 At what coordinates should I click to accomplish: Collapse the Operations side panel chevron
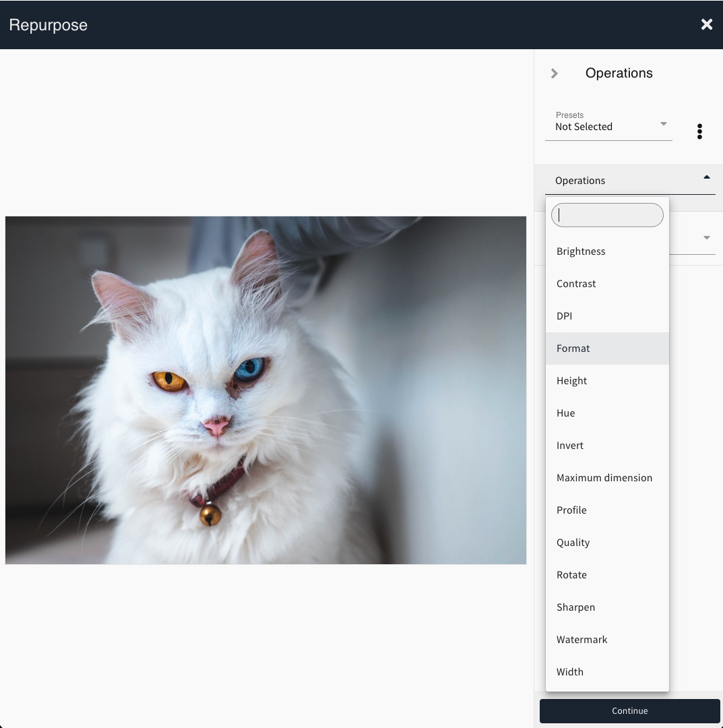tap(555, 73)
